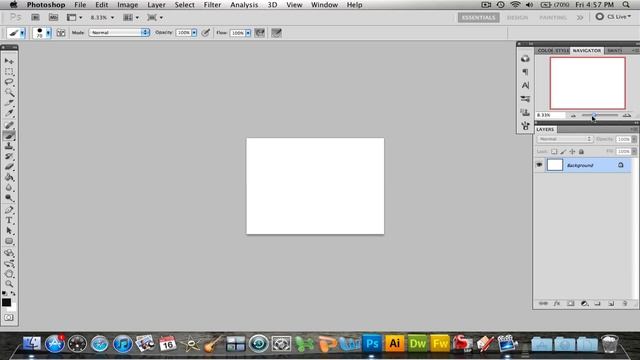
Task: Toggle lock image pixels
Action: pos(563,151)
